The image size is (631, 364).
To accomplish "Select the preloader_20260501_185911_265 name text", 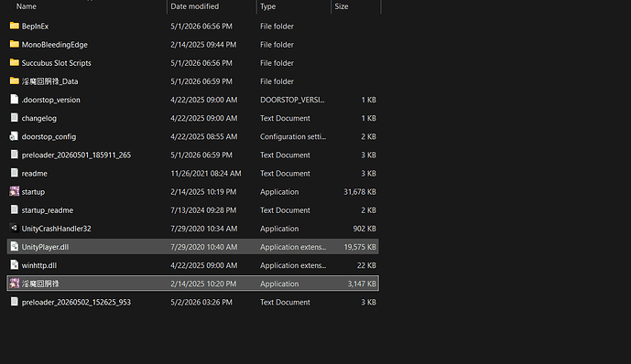I will click(76, 155).
